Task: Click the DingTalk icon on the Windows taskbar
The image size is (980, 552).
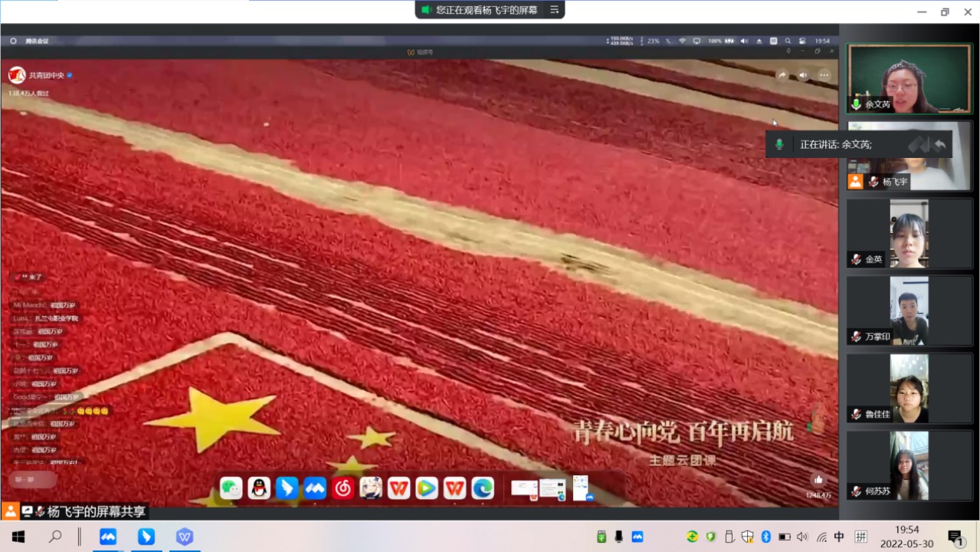Action: click(x=146, y=537)
